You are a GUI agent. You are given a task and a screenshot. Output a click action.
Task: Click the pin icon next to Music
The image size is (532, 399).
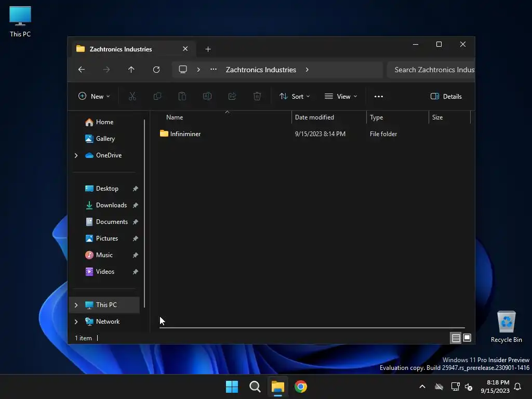click(136, 255)
